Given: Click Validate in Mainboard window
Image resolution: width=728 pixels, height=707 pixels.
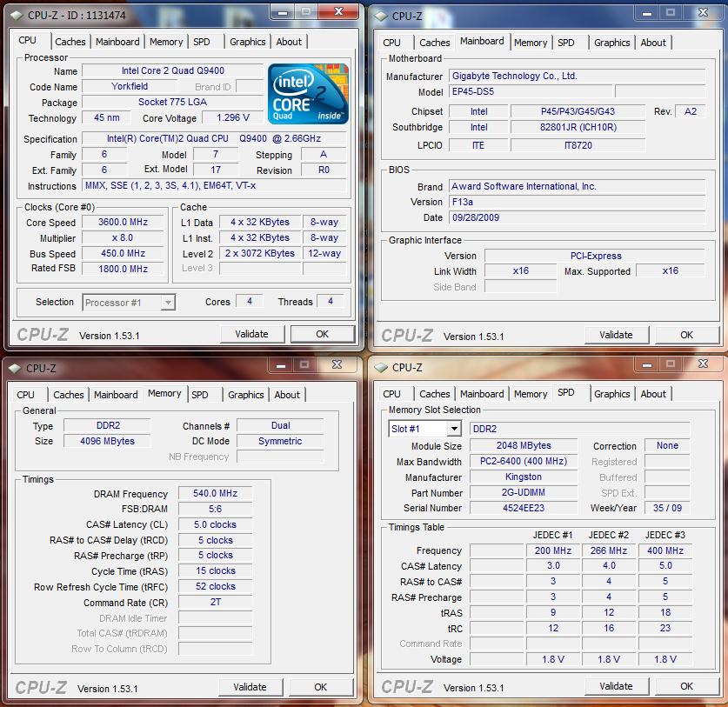Looking at the screenshot, I should pyautogui.click(x=616, y=335).
